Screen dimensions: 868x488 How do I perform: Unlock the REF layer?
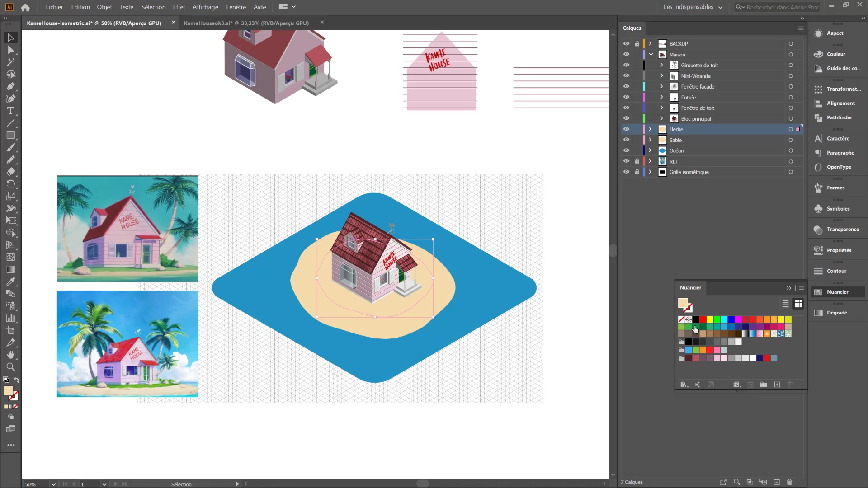coord(637,161)
